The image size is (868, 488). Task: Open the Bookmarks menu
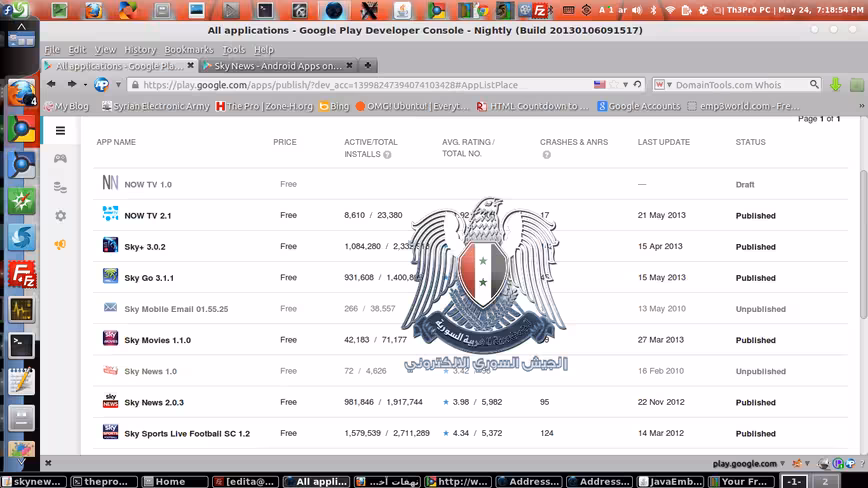(x=189, y=50)
